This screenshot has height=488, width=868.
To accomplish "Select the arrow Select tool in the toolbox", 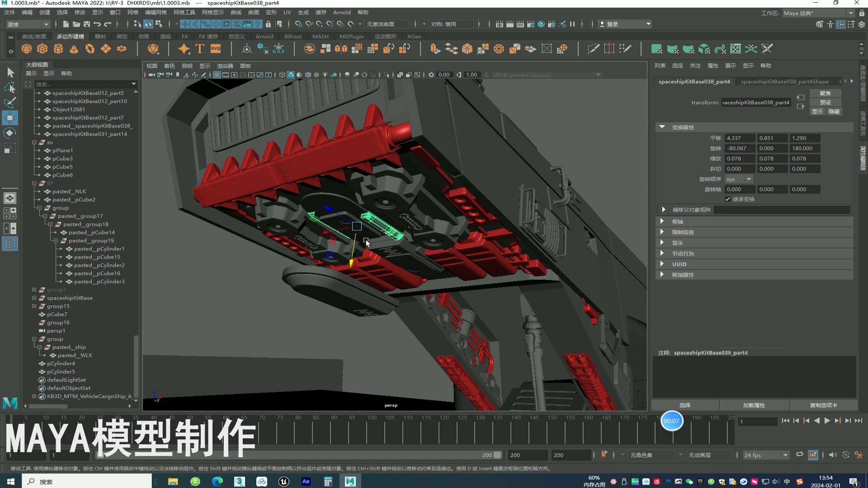I will (x=10, y=72).
